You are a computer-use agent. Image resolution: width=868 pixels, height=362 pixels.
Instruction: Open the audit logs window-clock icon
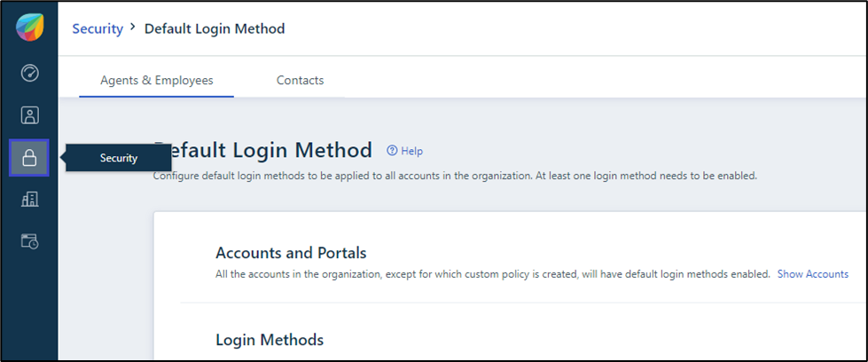29,241
